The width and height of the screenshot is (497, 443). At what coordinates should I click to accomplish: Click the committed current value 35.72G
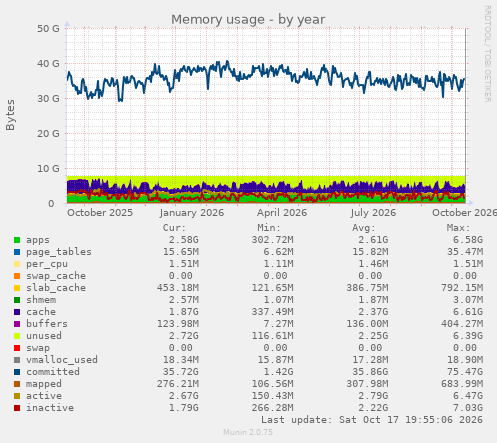(181, 372)
